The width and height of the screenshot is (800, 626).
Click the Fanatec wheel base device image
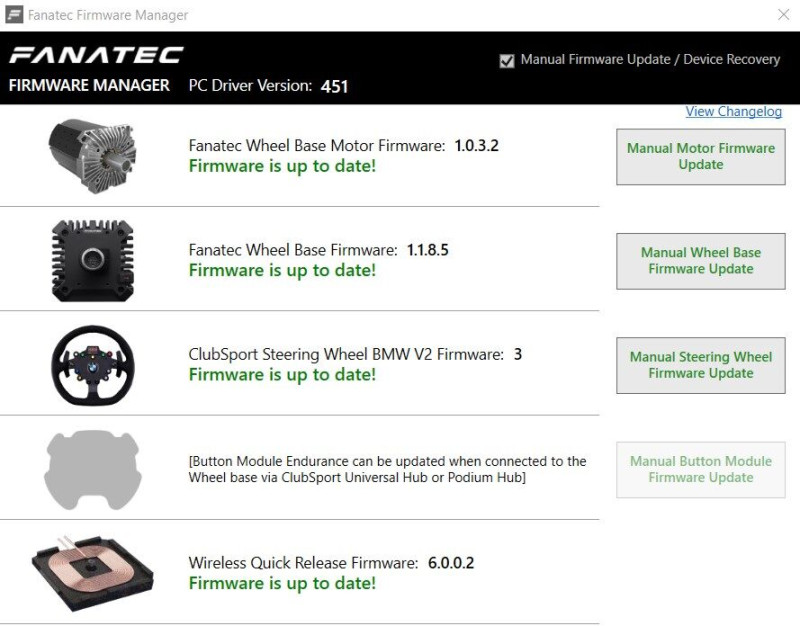(x=91, y=260)
